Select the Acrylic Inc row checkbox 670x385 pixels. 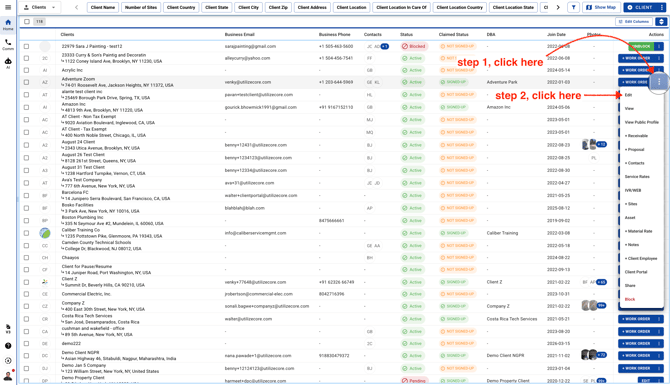pos(26,70)
